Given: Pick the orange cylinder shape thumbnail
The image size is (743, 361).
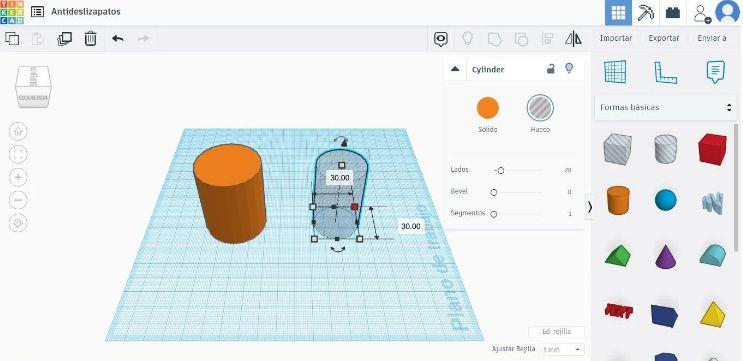Looking at the screenshot, I should click(618, 200).
